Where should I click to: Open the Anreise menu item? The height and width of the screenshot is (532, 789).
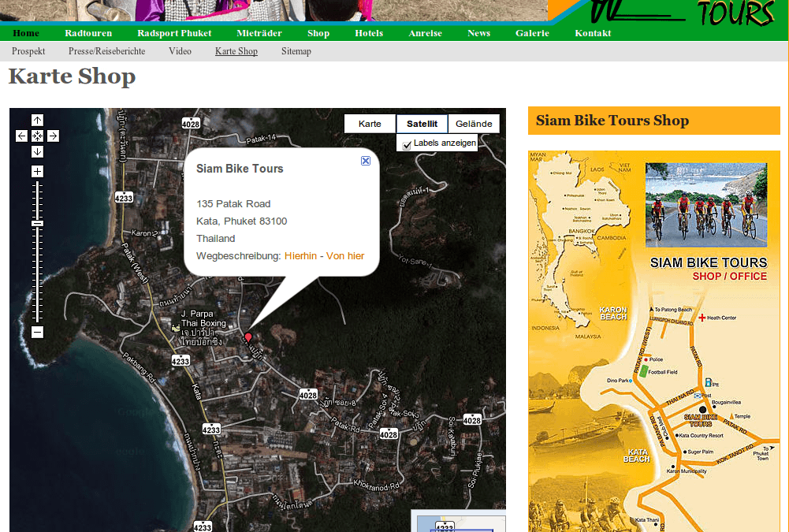point(425,33)
